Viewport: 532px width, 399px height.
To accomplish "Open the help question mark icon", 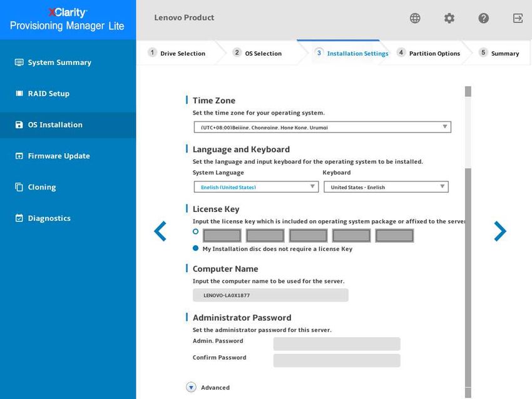I will pos(483,18).
